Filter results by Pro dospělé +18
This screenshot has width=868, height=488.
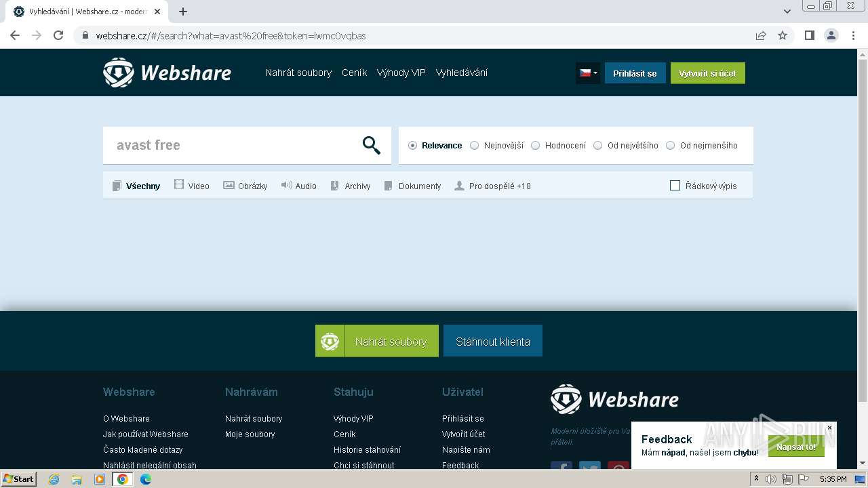pos(492,186)
